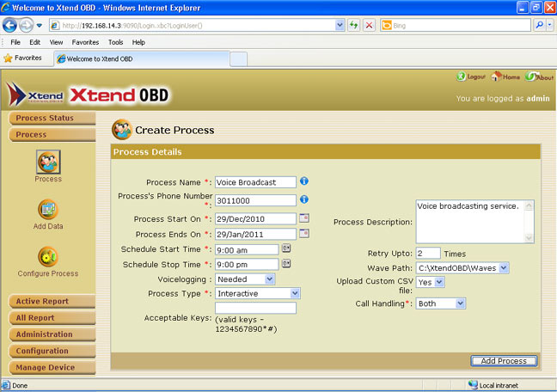Open the Tools menu
Viewport: 557px width, 392px height.
pos(116,42)
